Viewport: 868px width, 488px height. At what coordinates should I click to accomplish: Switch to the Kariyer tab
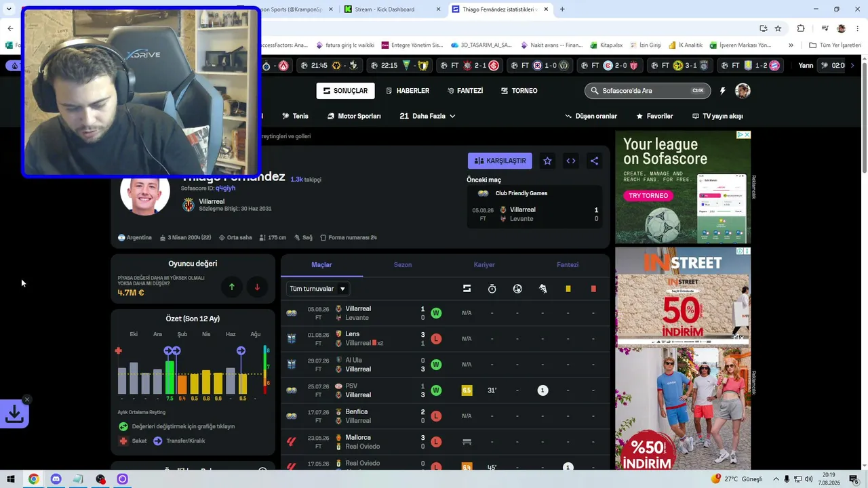pyautogui.click(x=484, y=265)
